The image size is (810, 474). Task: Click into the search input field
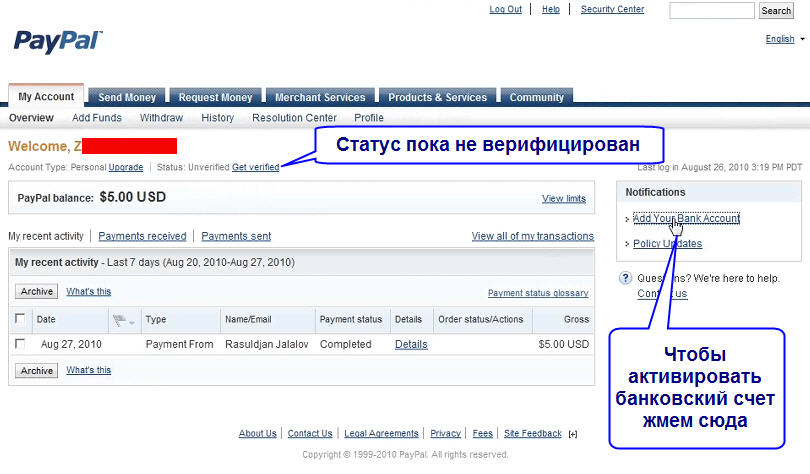[x=712, y=10]
